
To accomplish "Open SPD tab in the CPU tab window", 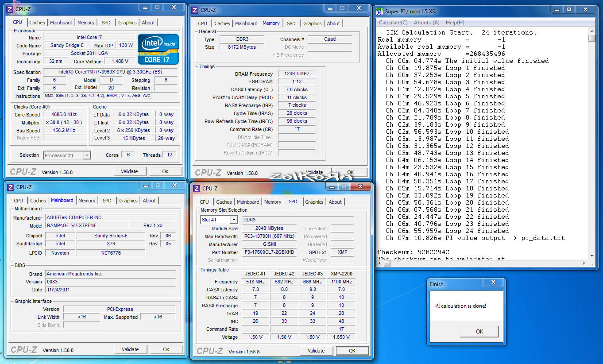I will tap(106, 23).
